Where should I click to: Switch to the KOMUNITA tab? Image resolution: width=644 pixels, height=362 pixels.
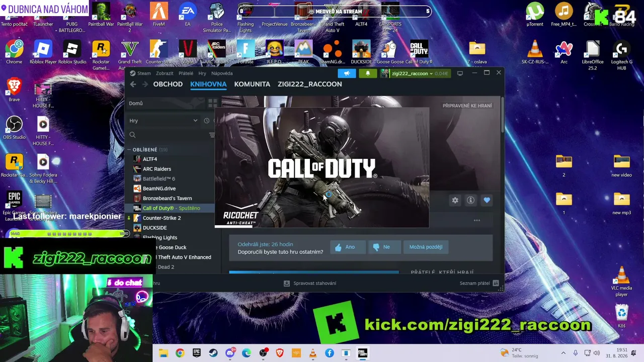point(252,84)
